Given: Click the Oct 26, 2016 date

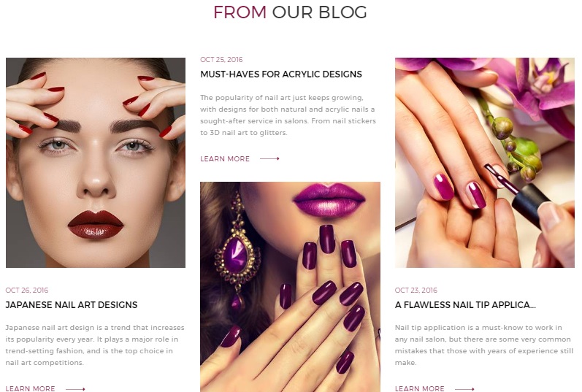Looking at the screenshot, I should tap(27, 291).
